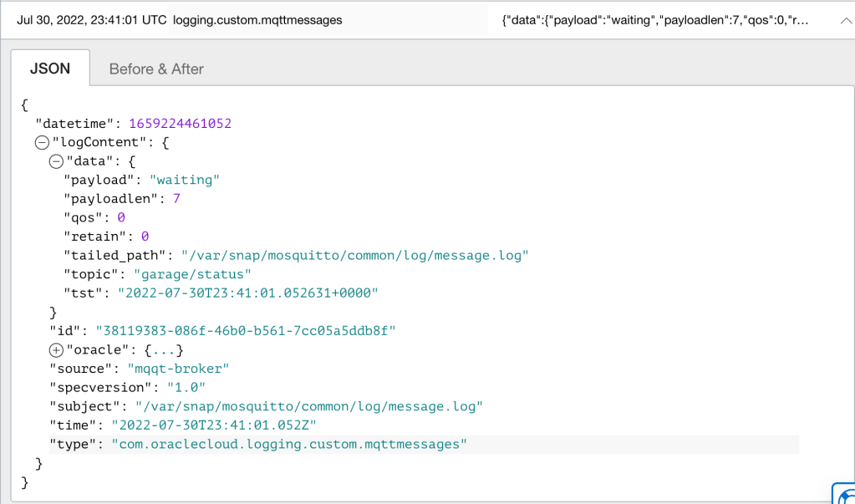Collapse the "data" node with the minus icon
The width and height of the screenshot is (855, 504).
tap(57, 161)
